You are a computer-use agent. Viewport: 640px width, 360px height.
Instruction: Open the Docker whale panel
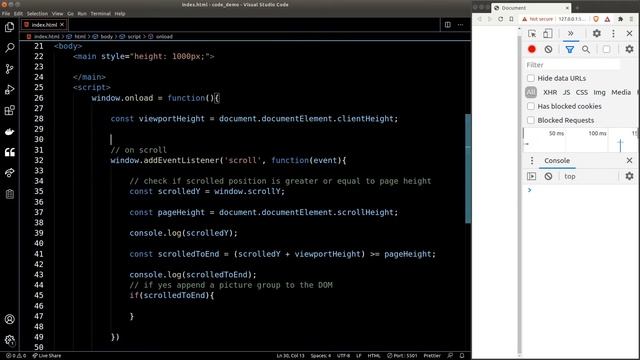[x=9, y=131]
